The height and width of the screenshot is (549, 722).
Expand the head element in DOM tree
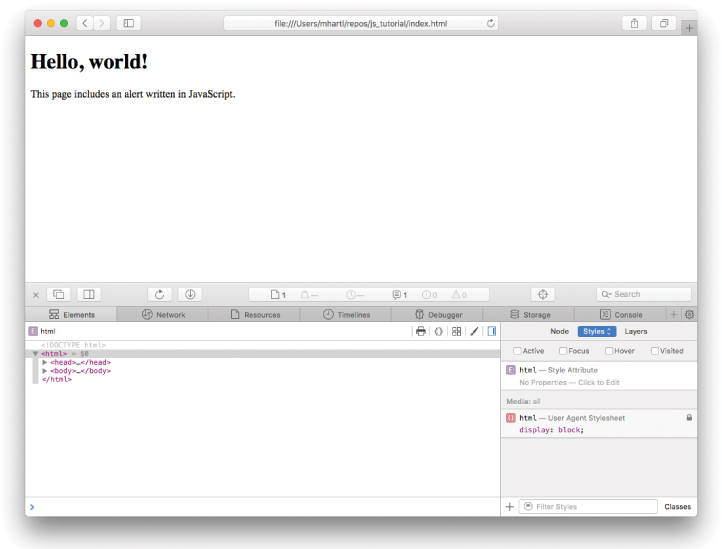(x=45, y=362)
